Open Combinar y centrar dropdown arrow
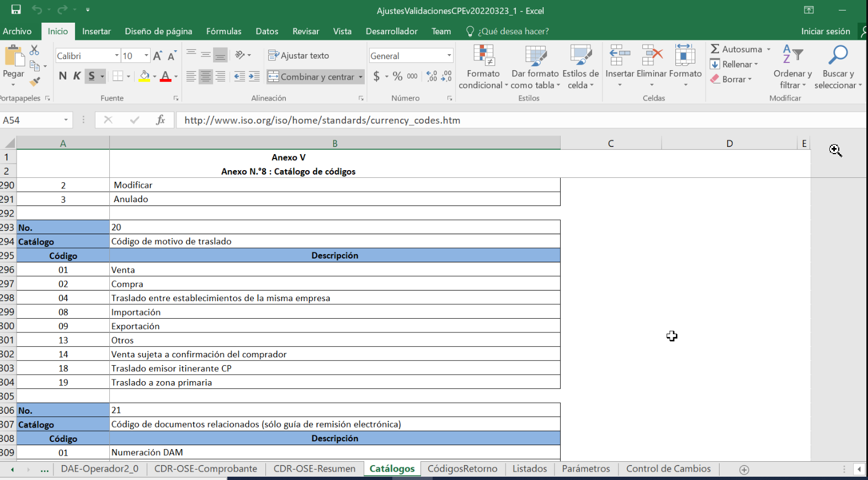This screenshot has width=868, height=480. pos(361,77)
